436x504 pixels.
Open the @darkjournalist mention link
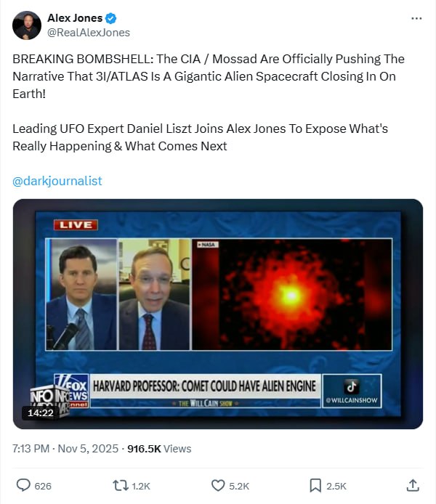57,181
